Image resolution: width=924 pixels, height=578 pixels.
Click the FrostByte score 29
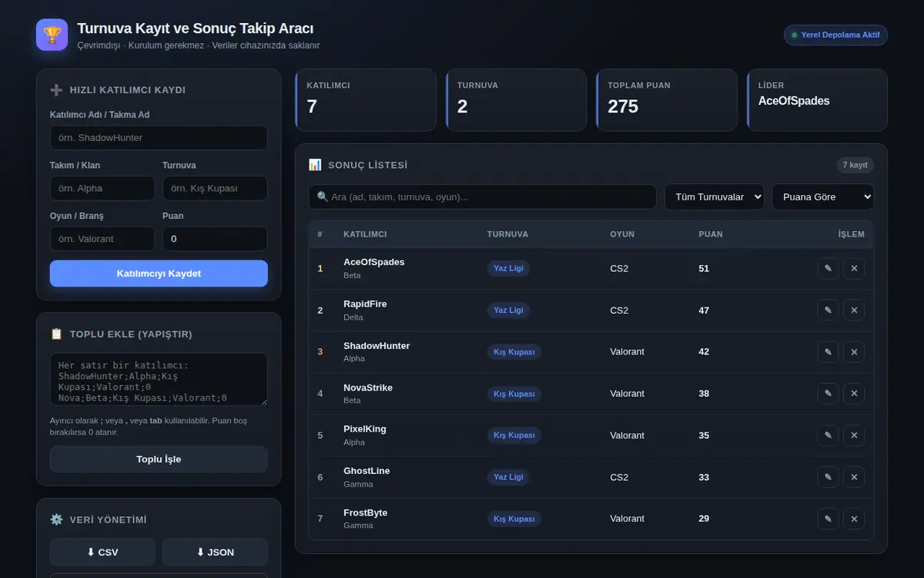tap(704, 519)
